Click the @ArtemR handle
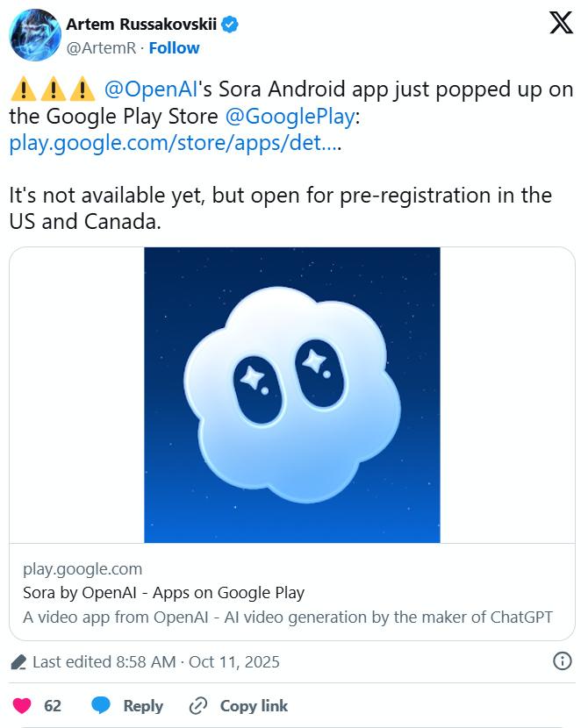Screen dimensions: 588x728 [99, 47]
